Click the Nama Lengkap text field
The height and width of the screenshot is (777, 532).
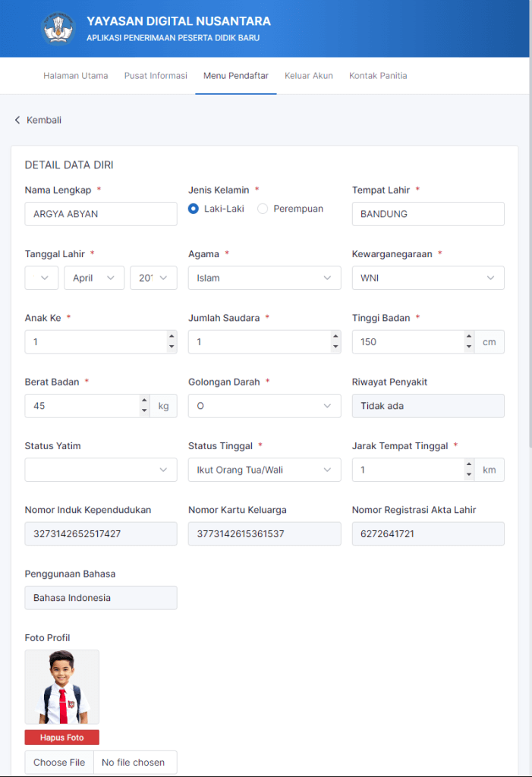101,214
